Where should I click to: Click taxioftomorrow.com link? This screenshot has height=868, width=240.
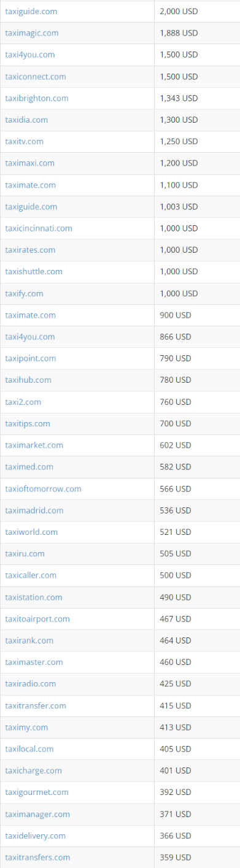click(x=43, y=489)
